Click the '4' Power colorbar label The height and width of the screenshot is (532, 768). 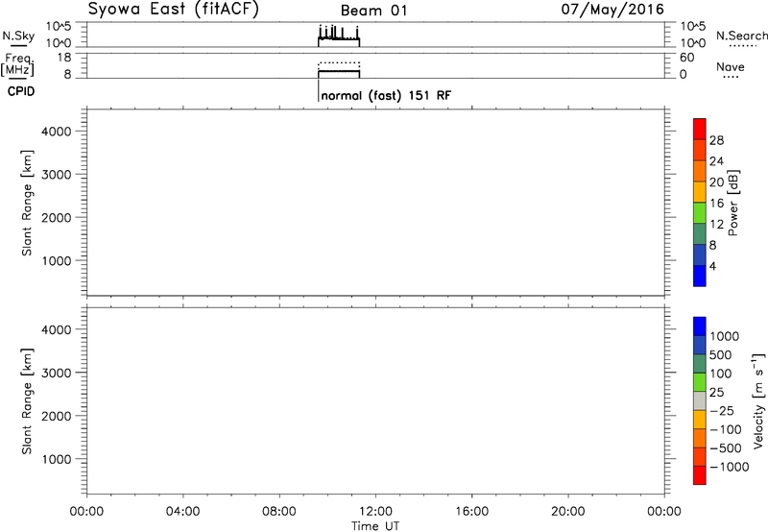click(x=712, y=266)
